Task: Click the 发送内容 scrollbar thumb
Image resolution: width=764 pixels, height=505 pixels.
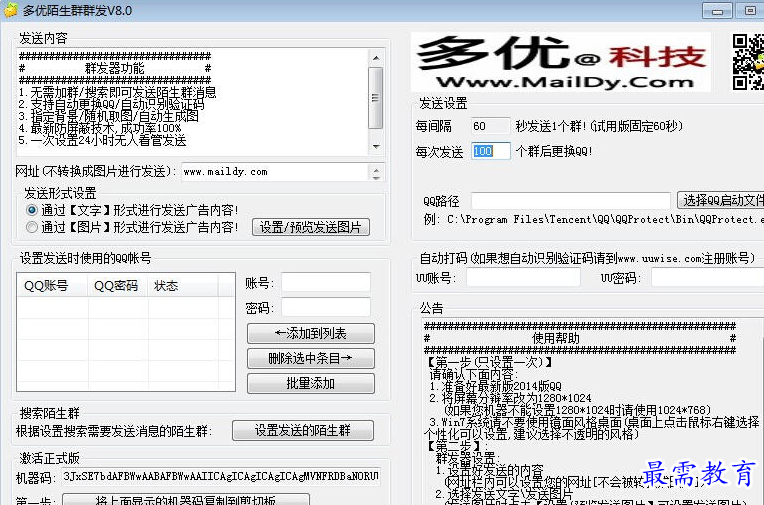Action: [376, 97]
